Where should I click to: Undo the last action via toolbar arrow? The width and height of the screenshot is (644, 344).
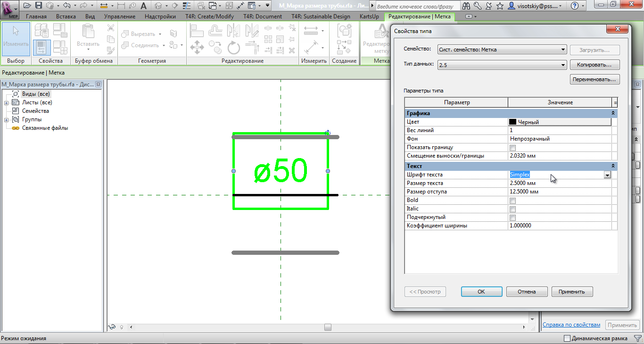point(66,6)
